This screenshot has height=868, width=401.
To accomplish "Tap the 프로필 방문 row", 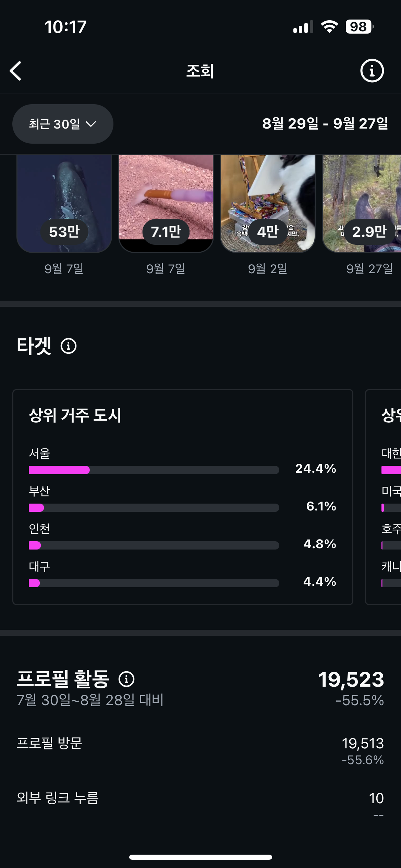I will (x=200, y=750).
